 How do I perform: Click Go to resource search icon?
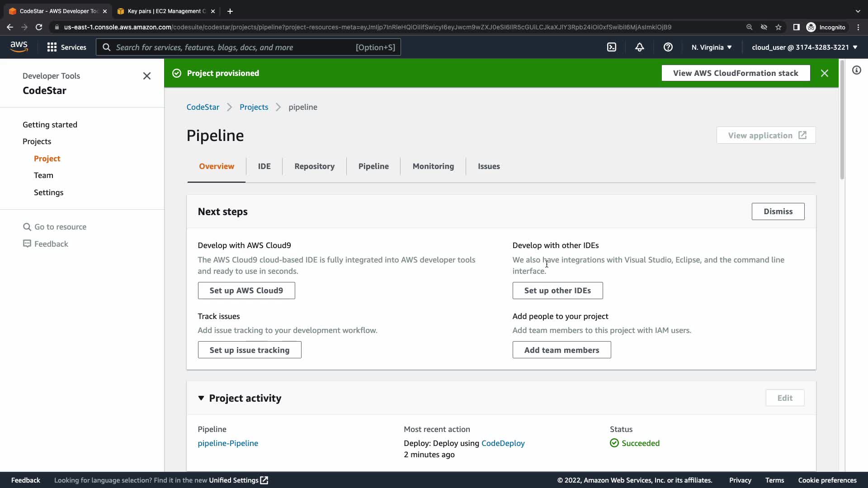tap(27, 227)
